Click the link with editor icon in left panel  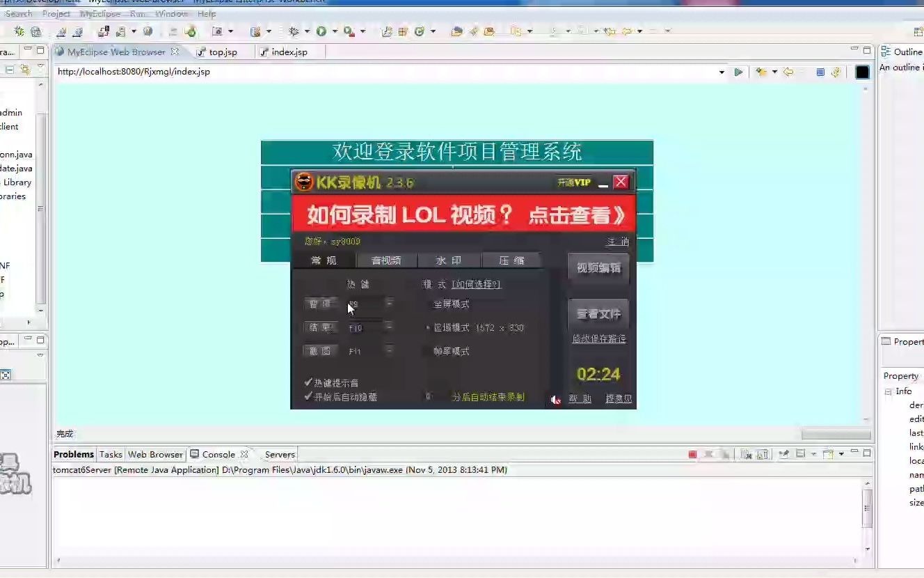25,70
